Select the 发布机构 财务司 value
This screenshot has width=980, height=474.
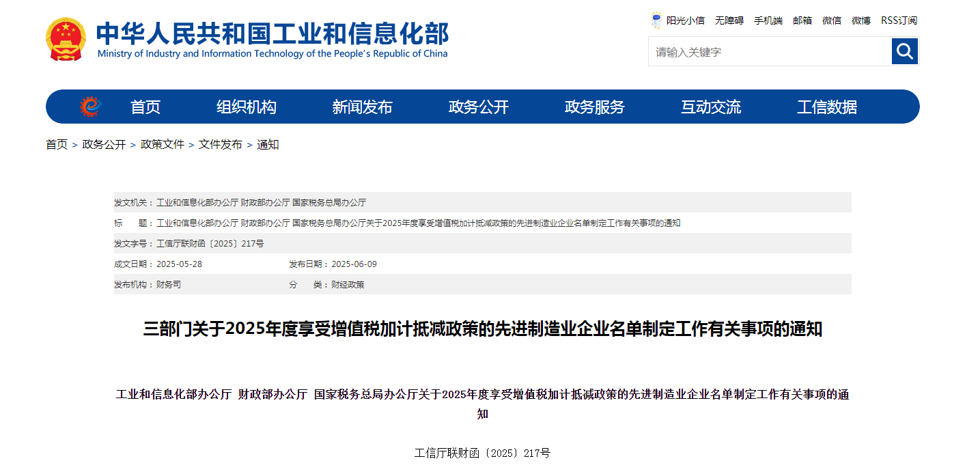[169, 285]
